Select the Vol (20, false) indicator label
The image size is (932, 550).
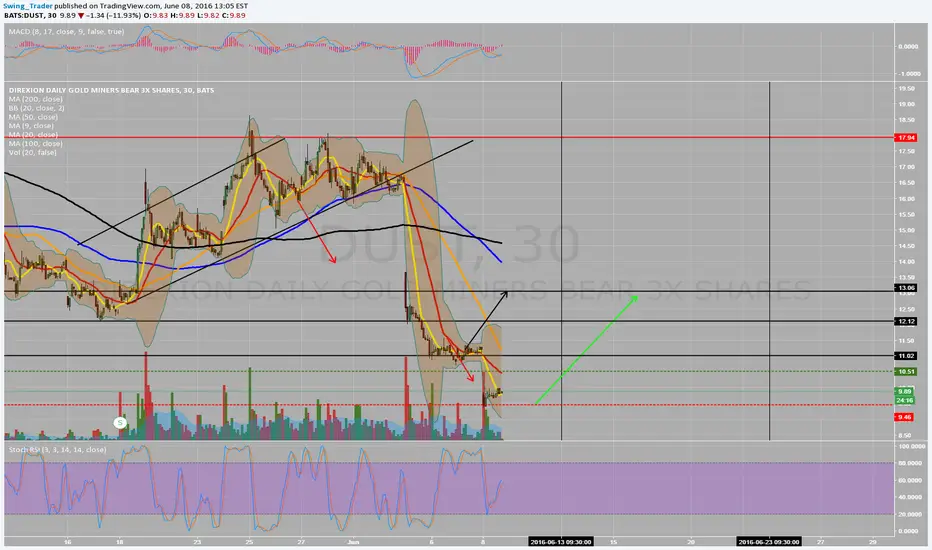coord(33,153)
